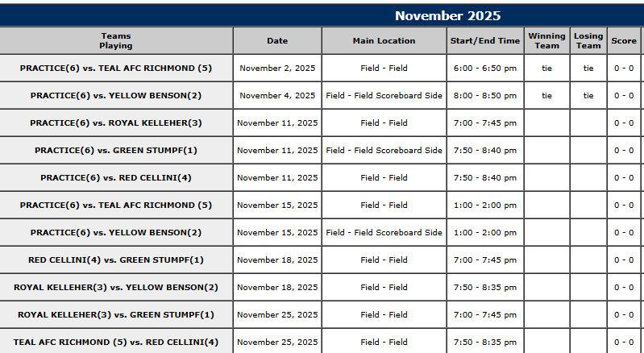Click the 6:00 - 6:50 pm time cell
The image size is (644, 353).
(x=485, y=69)
